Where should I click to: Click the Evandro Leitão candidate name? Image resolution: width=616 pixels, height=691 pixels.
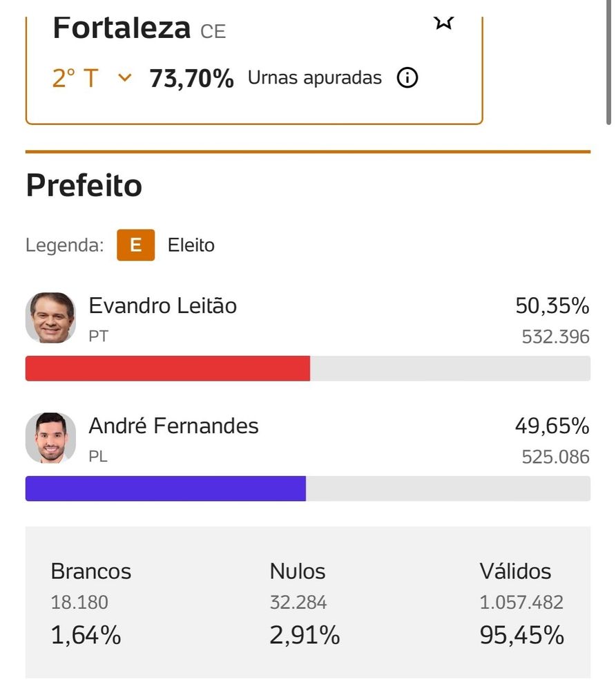point(163,305)
